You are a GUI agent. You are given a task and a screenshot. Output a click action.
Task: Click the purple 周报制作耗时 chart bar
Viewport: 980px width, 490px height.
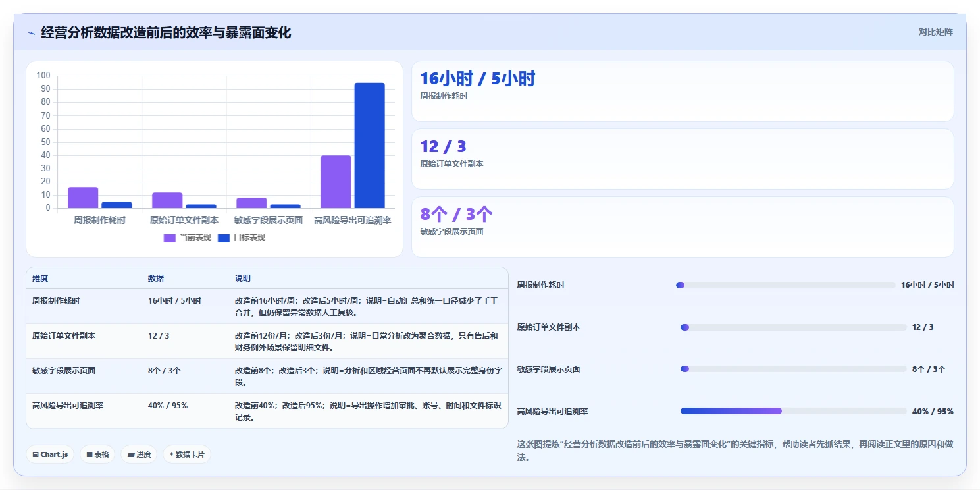(x=83, y=198)
